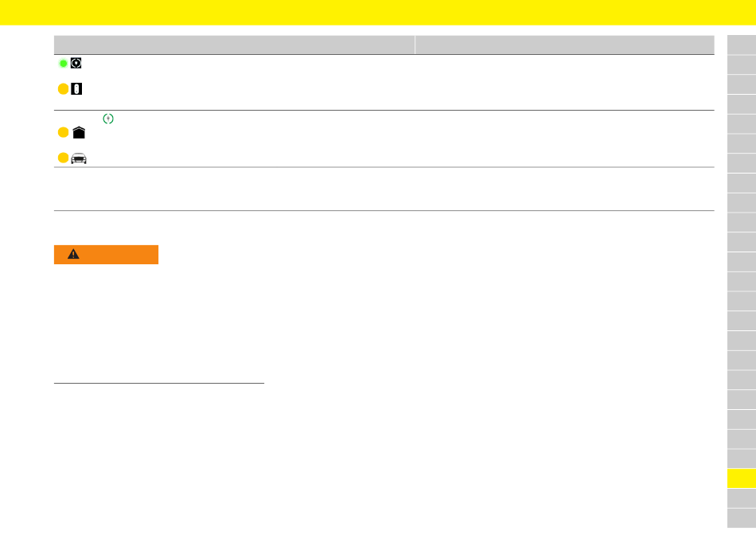Click the short footnote separator line
This screenshot has width=756, height=558.
159,384
